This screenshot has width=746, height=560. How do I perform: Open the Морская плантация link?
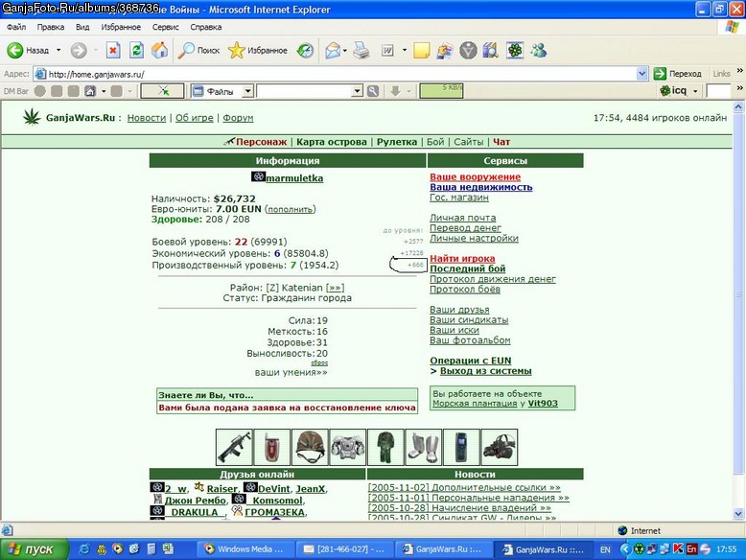(x=475, y=404)
